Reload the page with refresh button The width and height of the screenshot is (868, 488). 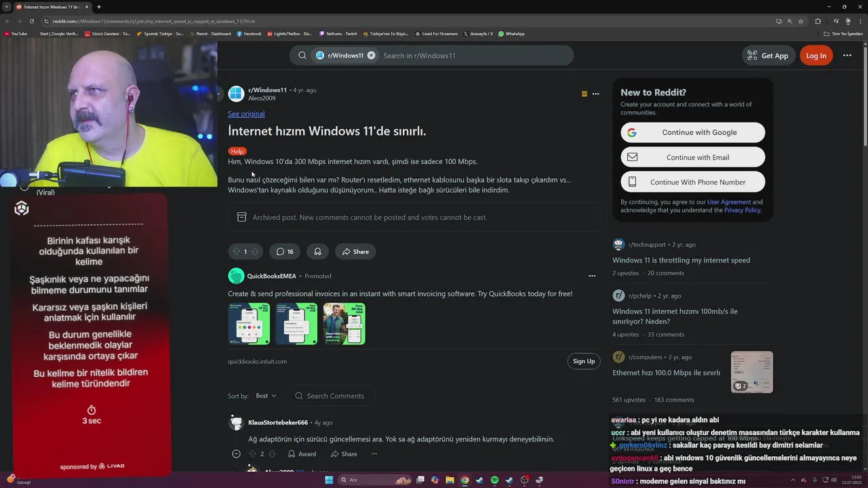(32, 21)
